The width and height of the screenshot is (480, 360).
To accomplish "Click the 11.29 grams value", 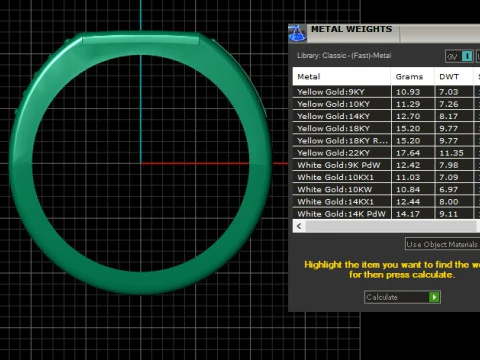I will [x=408, y=104].
